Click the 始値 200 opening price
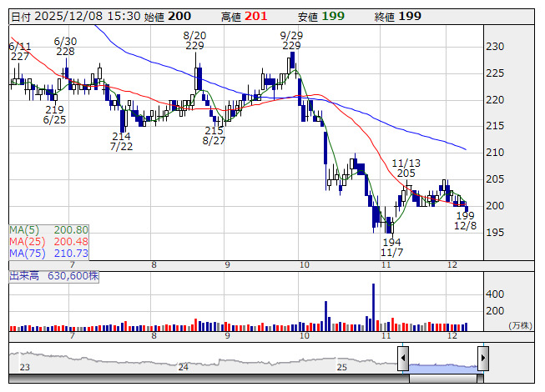 pyautogui.click(x=168, y=17)
